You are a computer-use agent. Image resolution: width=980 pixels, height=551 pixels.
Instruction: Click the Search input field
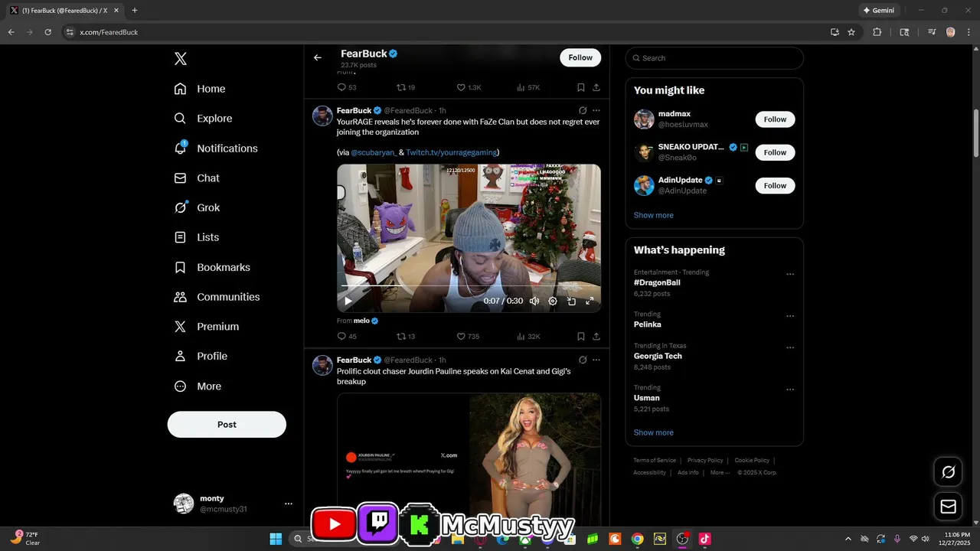714,58
